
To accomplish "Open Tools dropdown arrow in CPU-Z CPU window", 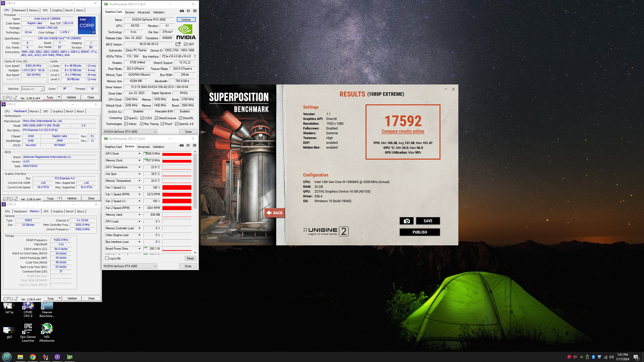I will [x=59, y=97].
